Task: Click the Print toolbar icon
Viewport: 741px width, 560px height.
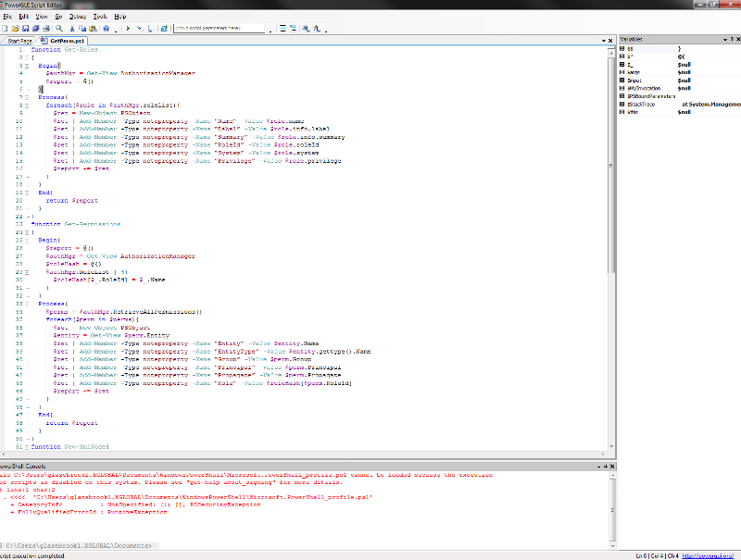Action: click(x=48, y=29)
